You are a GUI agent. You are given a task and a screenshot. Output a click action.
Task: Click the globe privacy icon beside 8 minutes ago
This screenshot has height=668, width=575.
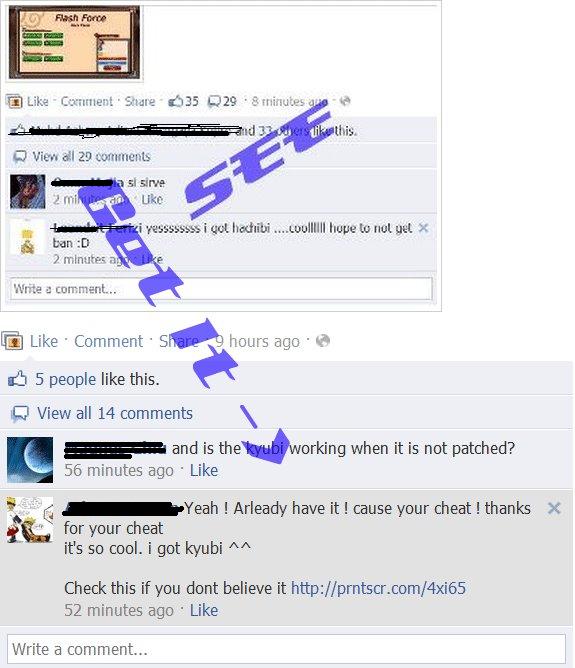345,101
